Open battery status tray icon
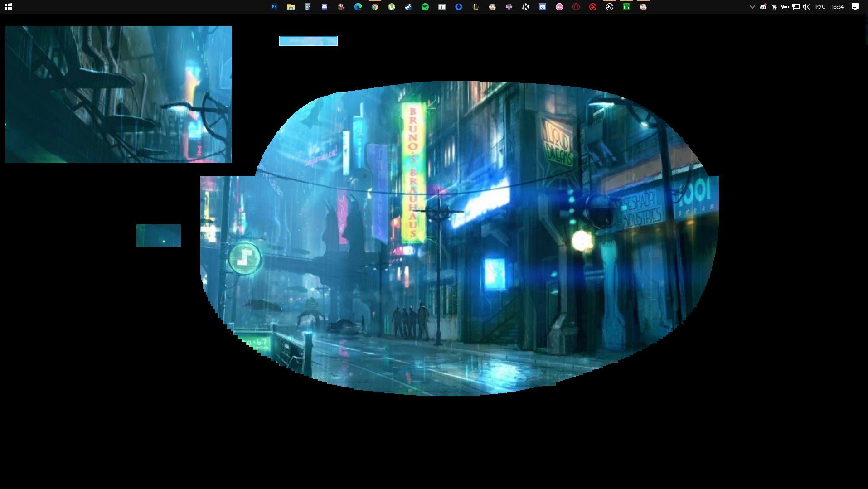The image size is (868, 489). pos(785,7)
